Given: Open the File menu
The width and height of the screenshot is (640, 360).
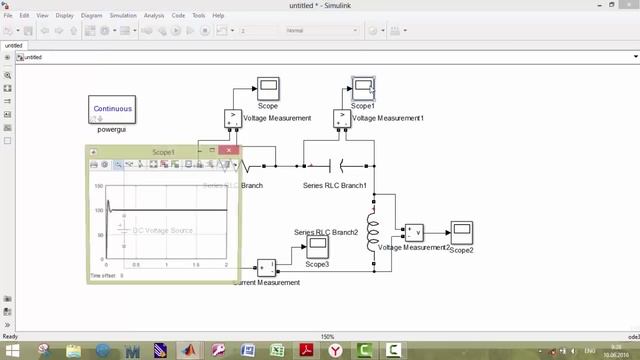Looking at the screenshot, I should [x=8, y=16].
